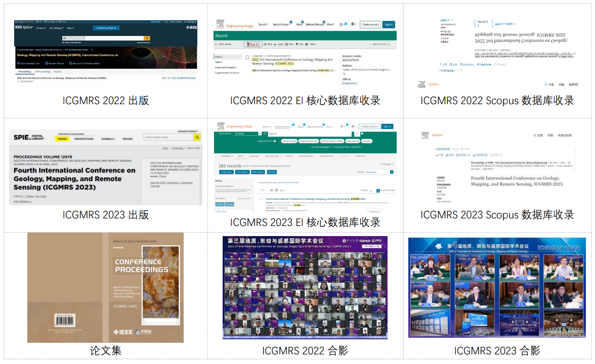595x364 pixels.
Task: Click the RSS feed button in 2023 EI results
Action: (x=272, y=172)
